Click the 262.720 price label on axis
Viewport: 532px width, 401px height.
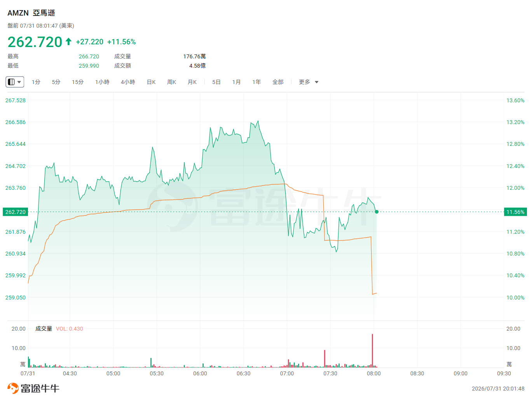(x=16, y=212)
